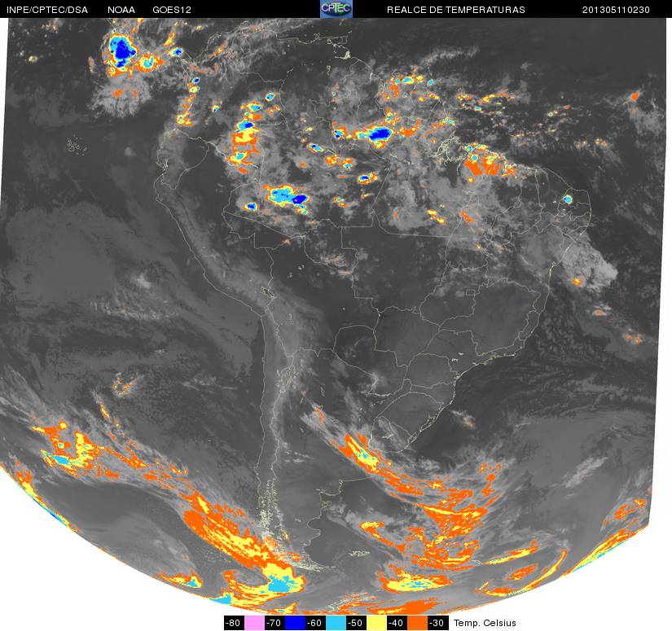Image resolution: width=672 pixels, height=631 pixels.
Task: Click the CPTEC logo in header
Action: pos(336,9)
